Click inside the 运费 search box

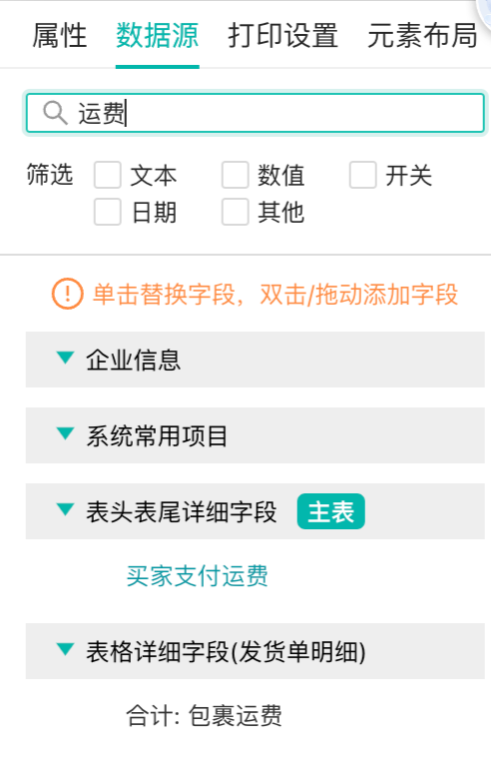pyautogui.click(x=255, y=113)
